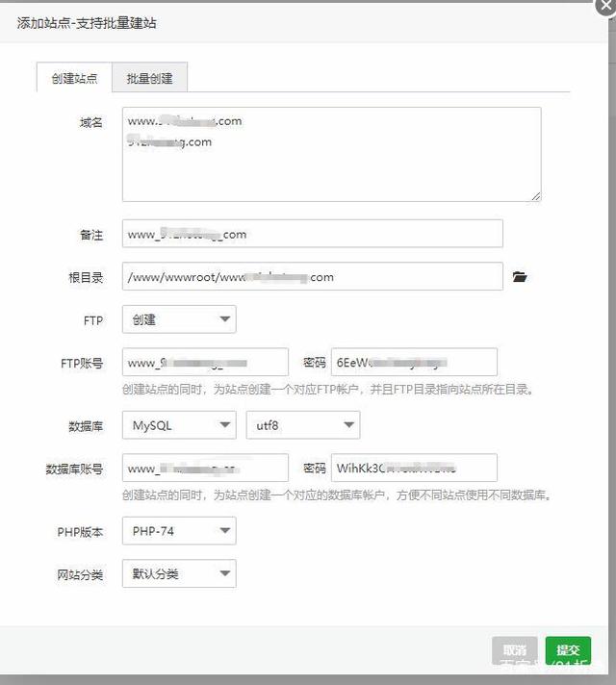Viewport: 616px width, 685px height.
Task: Open the FTP 创建 dropdown
Action: (x=179, y=319)
